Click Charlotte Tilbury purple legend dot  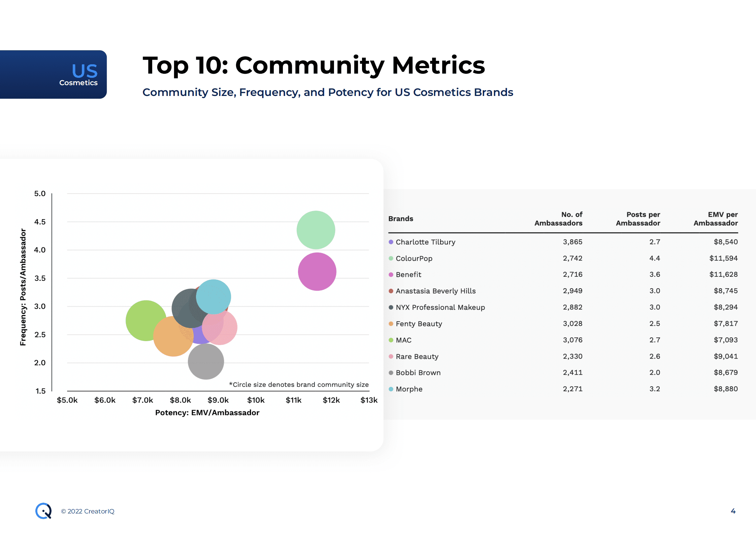(x=391, y=242)
